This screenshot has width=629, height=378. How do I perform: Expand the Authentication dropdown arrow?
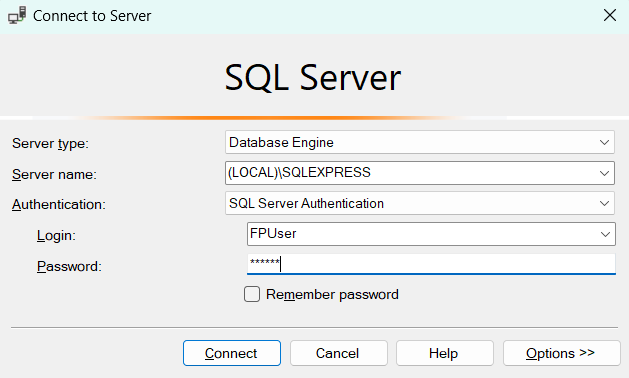[604, 203]
